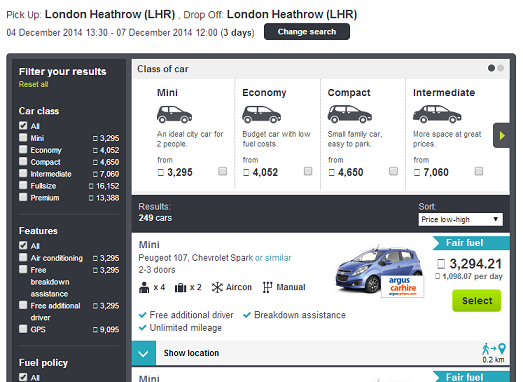This screenshot has width=523, height=382.
Task: Click the blue Chevrolet Spark car thumbnail
Action: point(379,271)
